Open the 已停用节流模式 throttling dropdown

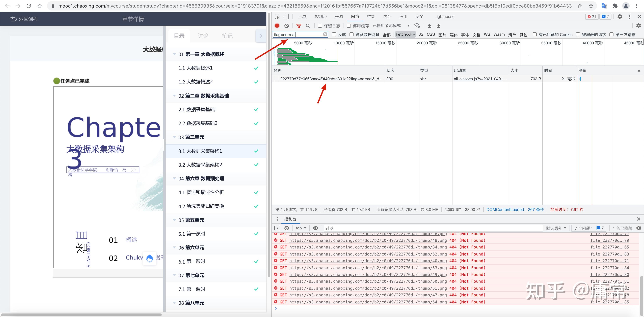[x=391, y=26]
